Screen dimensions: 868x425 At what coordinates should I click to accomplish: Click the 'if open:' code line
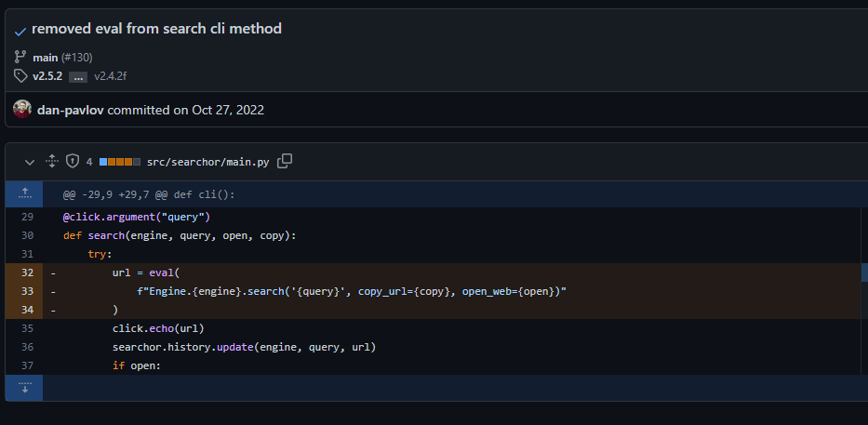coord(136,365)
